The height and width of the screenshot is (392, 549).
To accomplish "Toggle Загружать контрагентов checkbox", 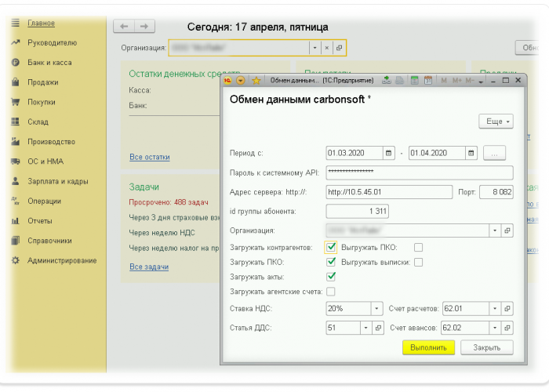I will [x=331, y=248].
